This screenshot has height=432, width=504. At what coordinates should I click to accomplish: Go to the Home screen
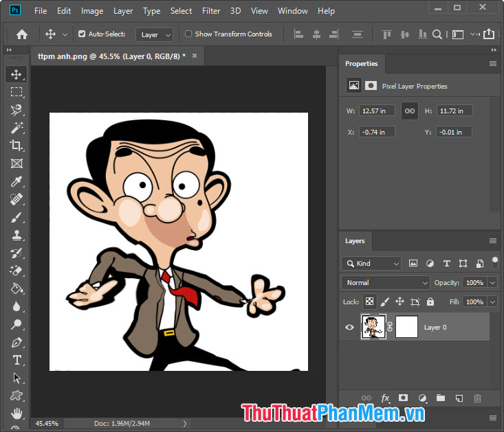(22, 34)
